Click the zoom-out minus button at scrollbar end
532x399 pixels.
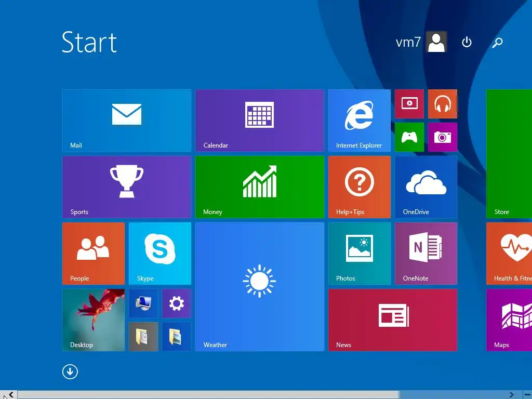(527, 395)
